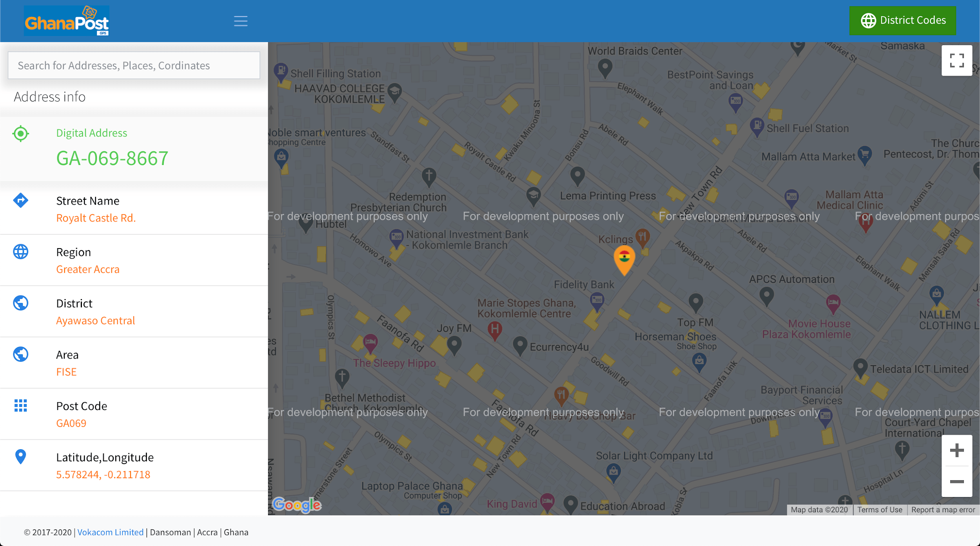
Task: Click Court-Yard Chapel International label
Action: point(928,428)
